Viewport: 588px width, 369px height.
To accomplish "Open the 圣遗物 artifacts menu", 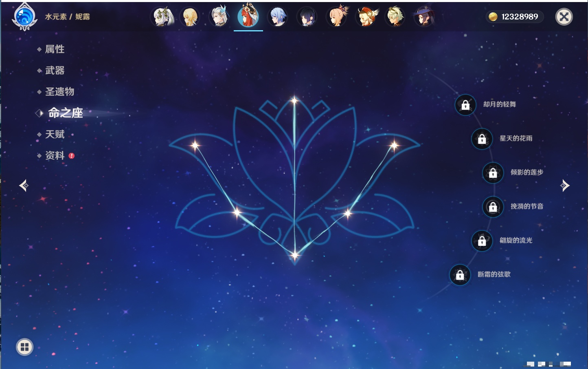I will (x=59, y=92).
